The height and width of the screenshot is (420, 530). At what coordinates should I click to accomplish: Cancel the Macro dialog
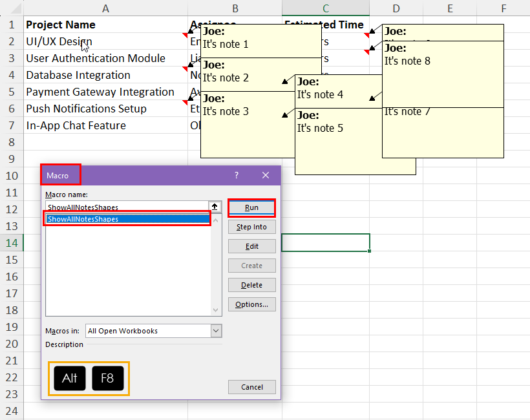point(252,387)
